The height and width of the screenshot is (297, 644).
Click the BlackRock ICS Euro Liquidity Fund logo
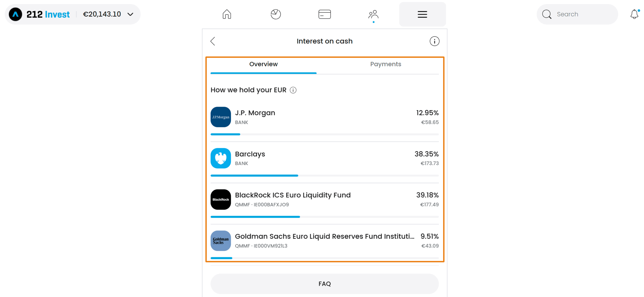(221, 199)
